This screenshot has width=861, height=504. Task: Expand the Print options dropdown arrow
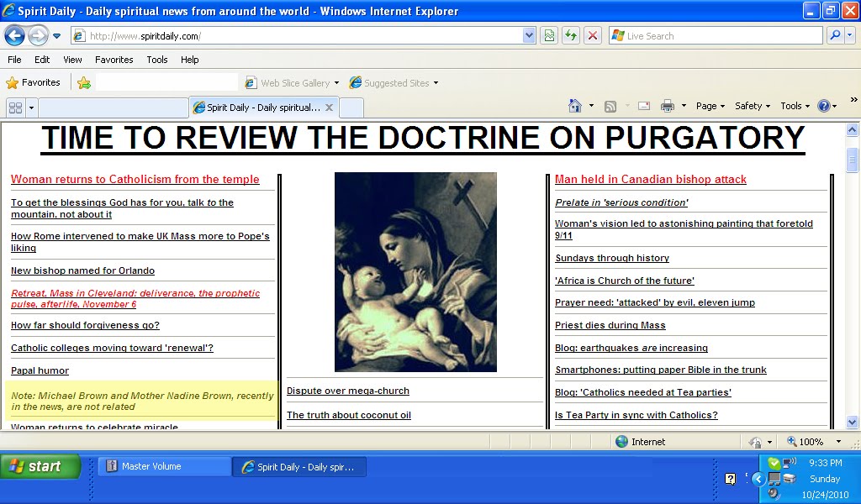point(684,106)
